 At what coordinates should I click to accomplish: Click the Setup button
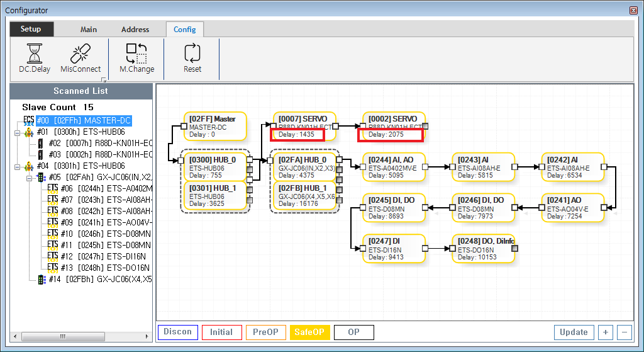tap(31, 29)
